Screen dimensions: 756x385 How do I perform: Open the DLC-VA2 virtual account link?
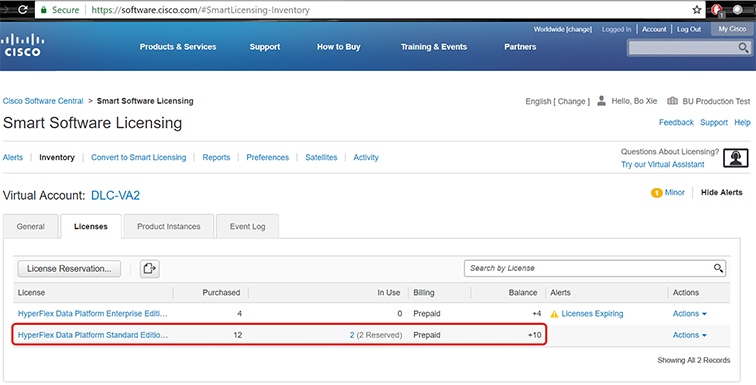point(115,196)
